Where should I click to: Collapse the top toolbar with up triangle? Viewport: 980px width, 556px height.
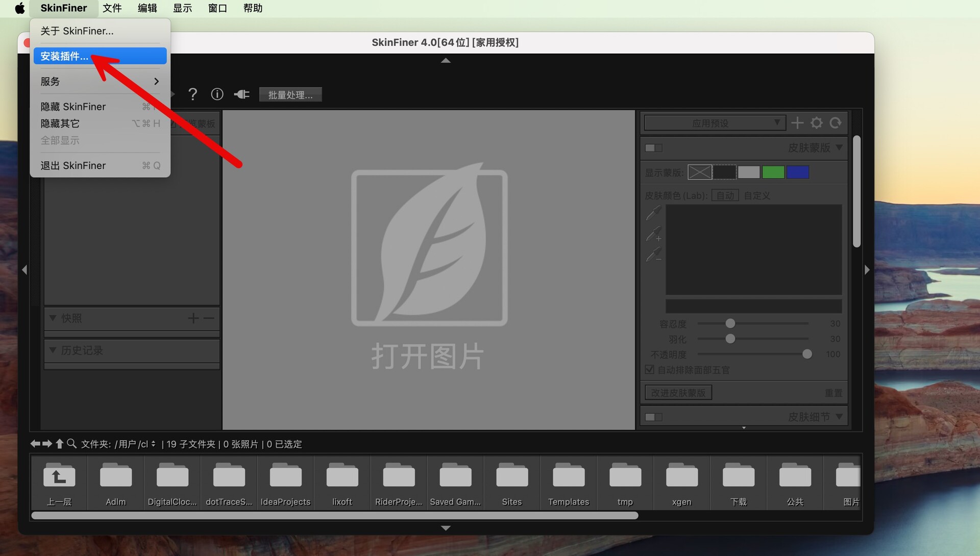(446, 60)
